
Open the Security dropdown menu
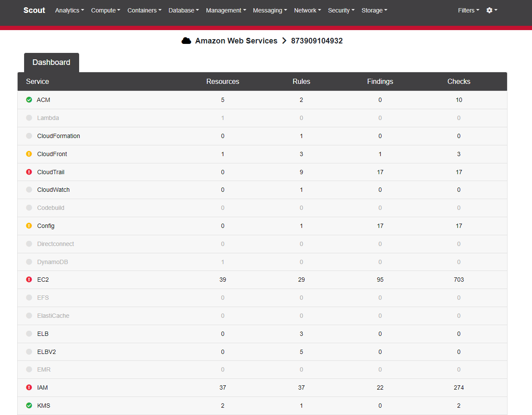(x=341, y=10)
